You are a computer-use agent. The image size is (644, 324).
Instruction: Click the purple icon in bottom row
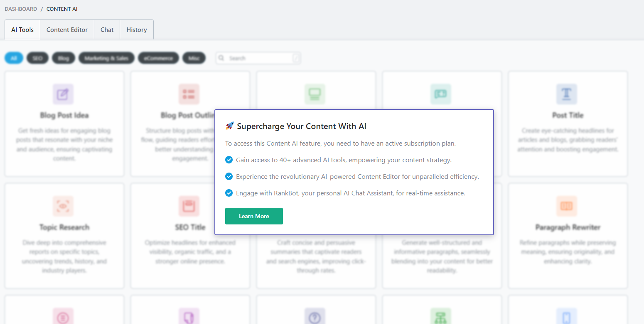tap(189, 317)
